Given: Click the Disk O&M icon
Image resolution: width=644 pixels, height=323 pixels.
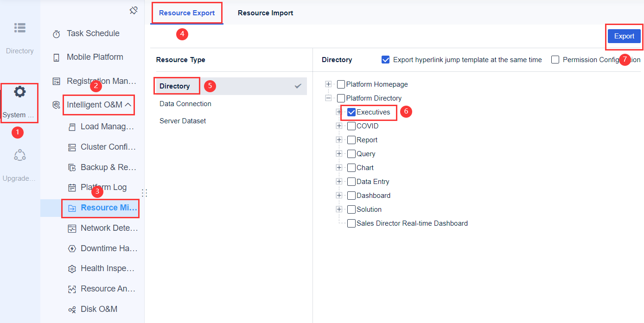Looking at the screenshot, I should click(72, 310).
